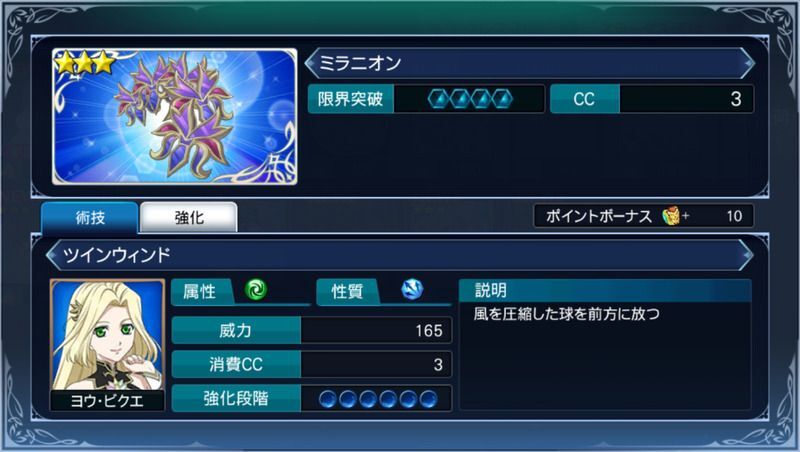Click the last blue 強化段階 orb
Viewport: 800px width, 452px height.
429,399
